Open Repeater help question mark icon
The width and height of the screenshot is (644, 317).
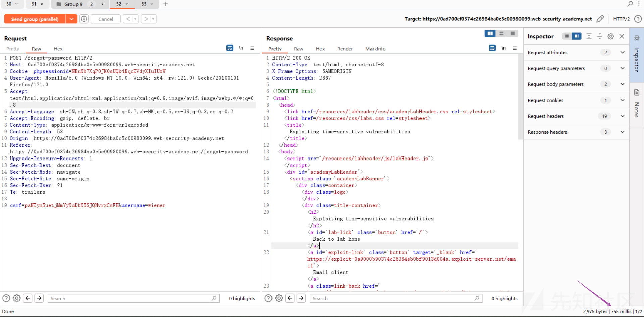[638, 19]
